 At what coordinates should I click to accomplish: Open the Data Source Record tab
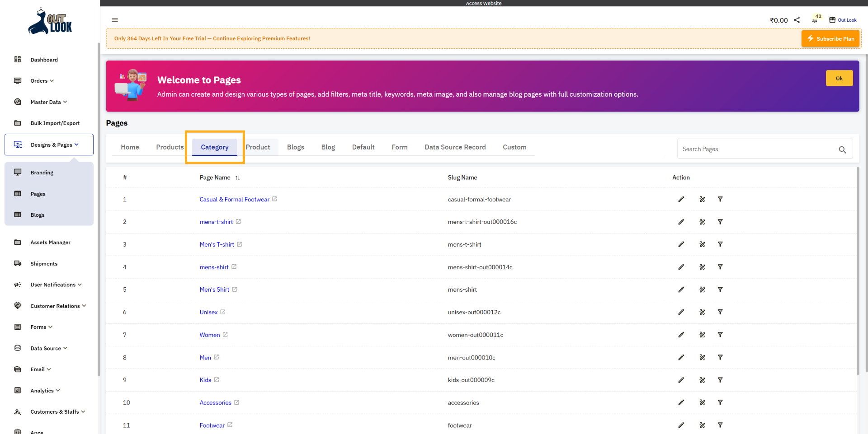455,147
